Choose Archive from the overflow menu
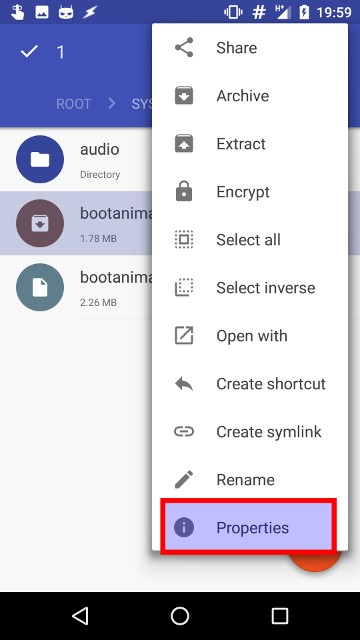360x640 pixels. tap(250, 96)
